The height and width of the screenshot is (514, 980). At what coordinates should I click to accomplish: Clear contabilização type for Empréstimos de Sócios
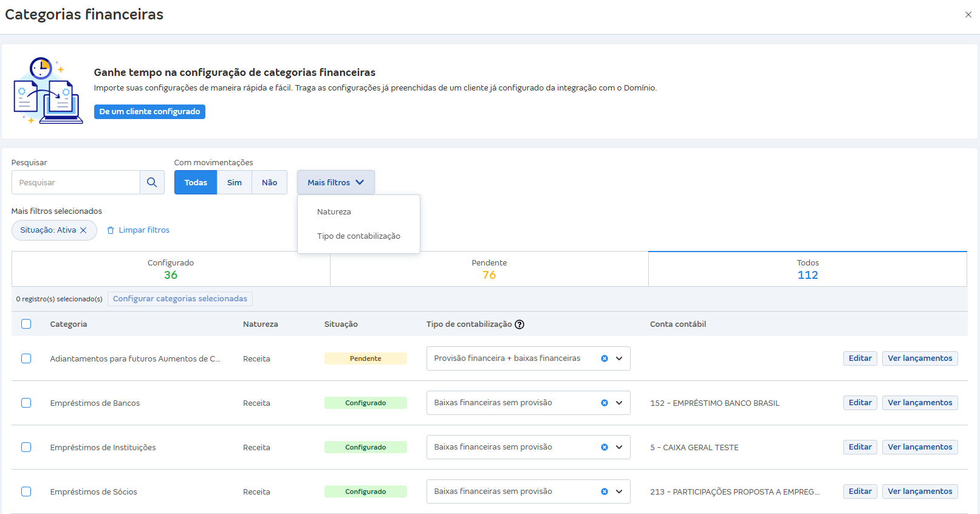coord(605,492)
